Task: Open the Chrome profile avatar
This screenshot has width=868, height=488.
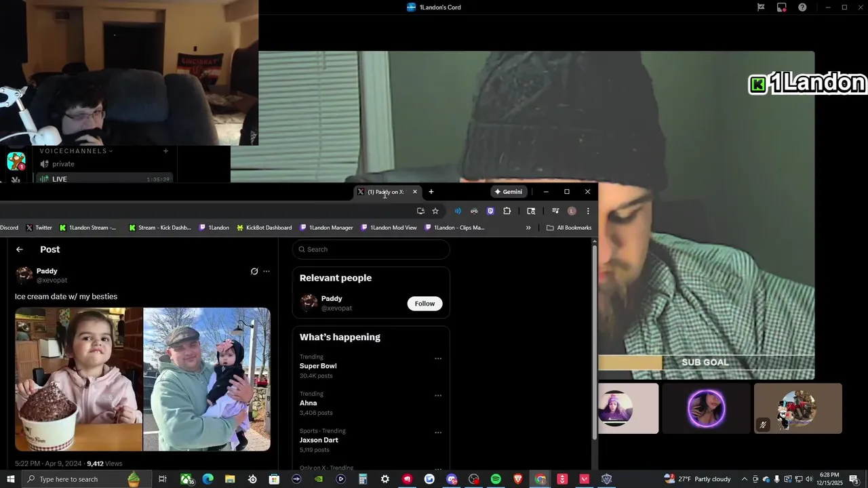Action: (x=572, y=211)
